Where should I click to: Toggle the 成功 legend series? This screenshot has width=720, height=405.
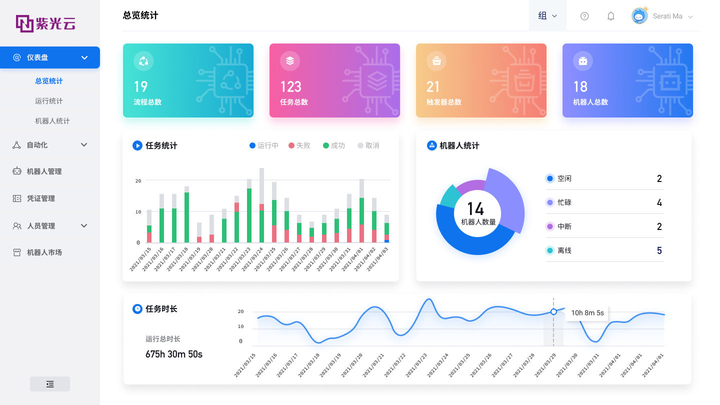(333, 146)
